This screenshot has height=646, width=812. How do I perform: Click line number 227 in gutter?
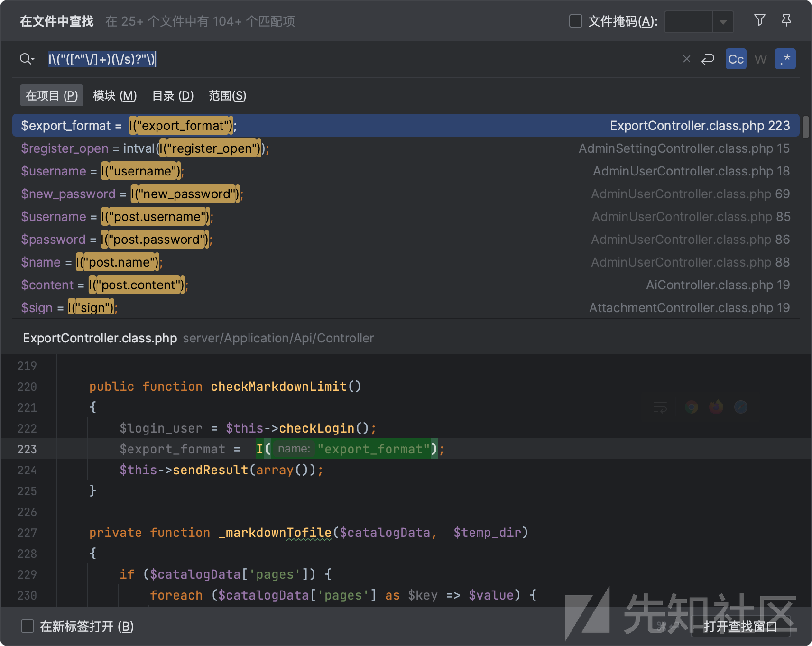(27, 532)
